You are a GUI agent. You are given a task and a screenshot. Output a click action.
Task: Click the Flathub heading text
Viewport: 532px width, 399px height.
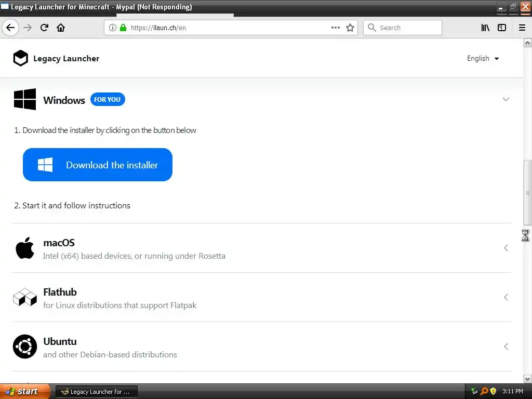click(60, 292)
